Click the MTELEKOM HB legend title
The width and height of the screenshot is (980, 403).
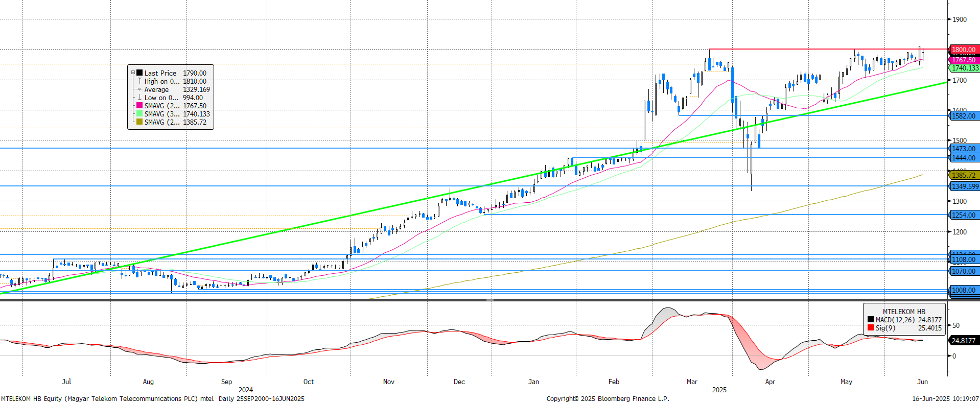[x=903, y=312]
